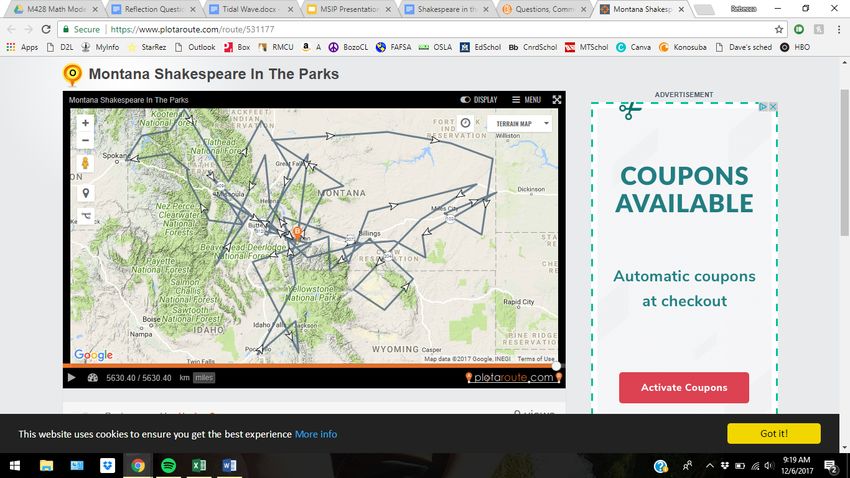
Task: Open the FAFSA bookmark
Action: [394, 47]
